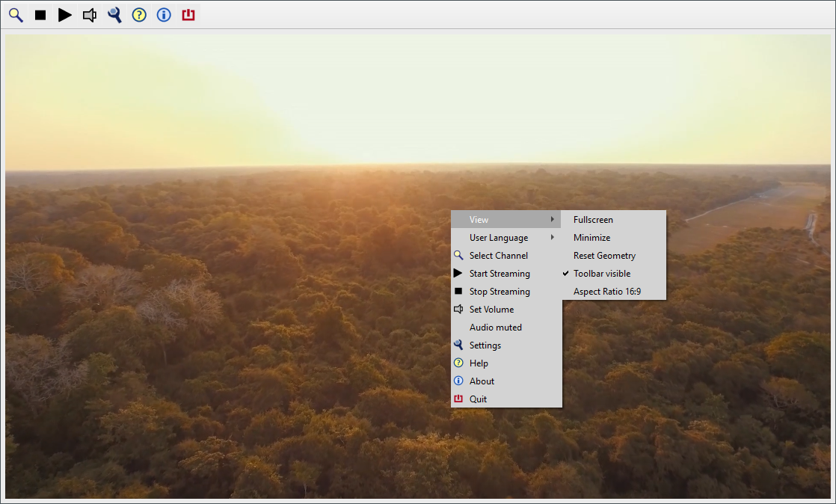Uncheck the Toolbar visible option
This screenshot has width=836, height=504.
(602, 274)
